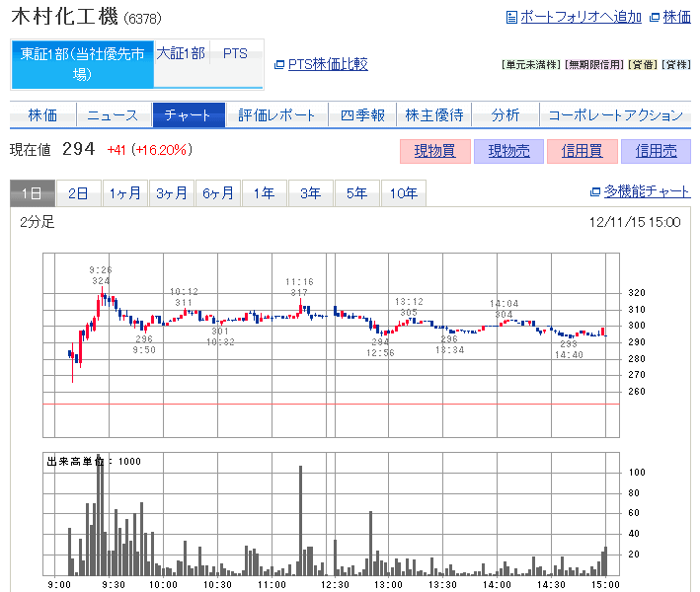Screen dimensions: 700x592
Task: Open the 多機能チャート link
Action: [647, 192]
